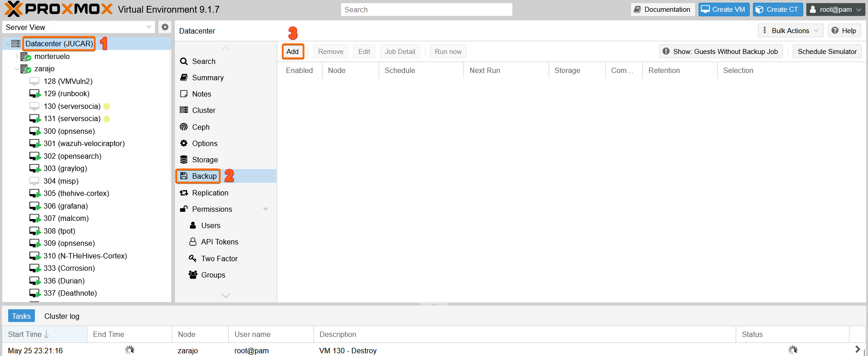Select VM 310 (N-THeHives-Cortex)
The image size is (868, 356).
(85, 256)
